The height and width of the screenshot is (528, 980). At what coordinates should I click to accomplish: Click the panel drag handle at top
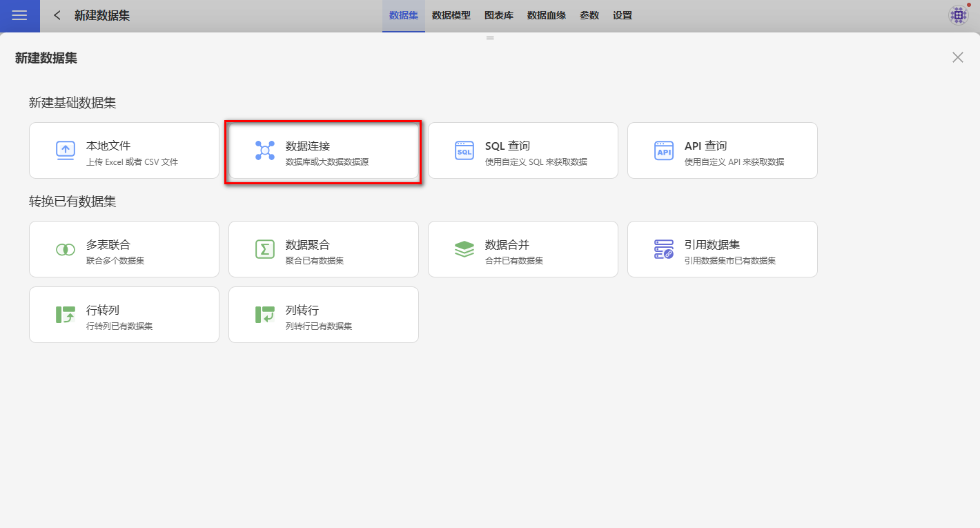[490, 38]
